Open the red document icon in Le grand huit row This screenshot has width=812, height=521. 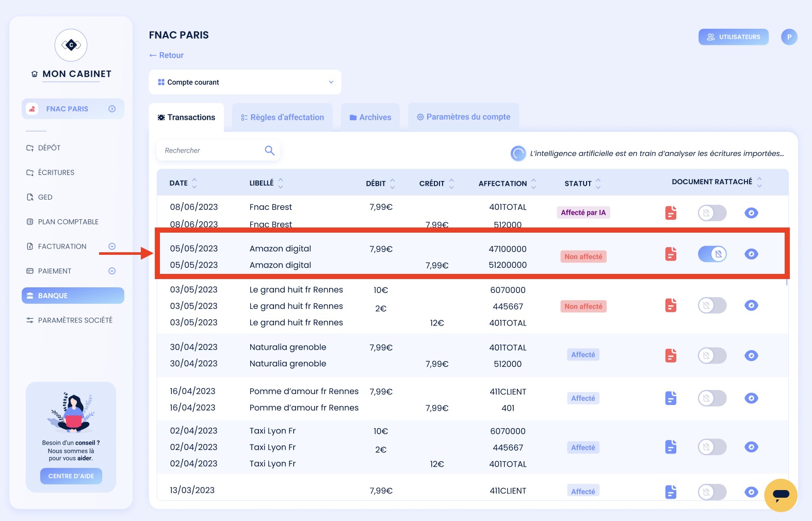coord(671,305)
